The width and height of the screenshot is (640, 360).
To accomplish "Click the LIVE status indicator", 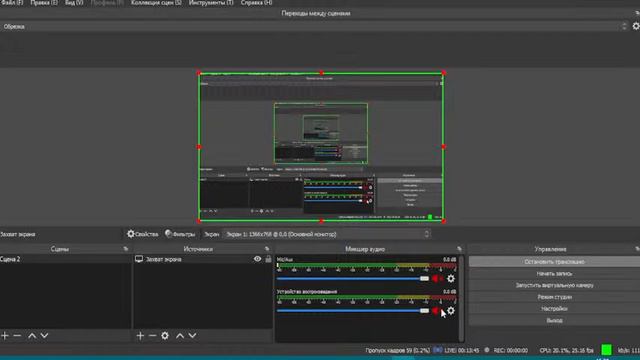I will tap(456, 350).
